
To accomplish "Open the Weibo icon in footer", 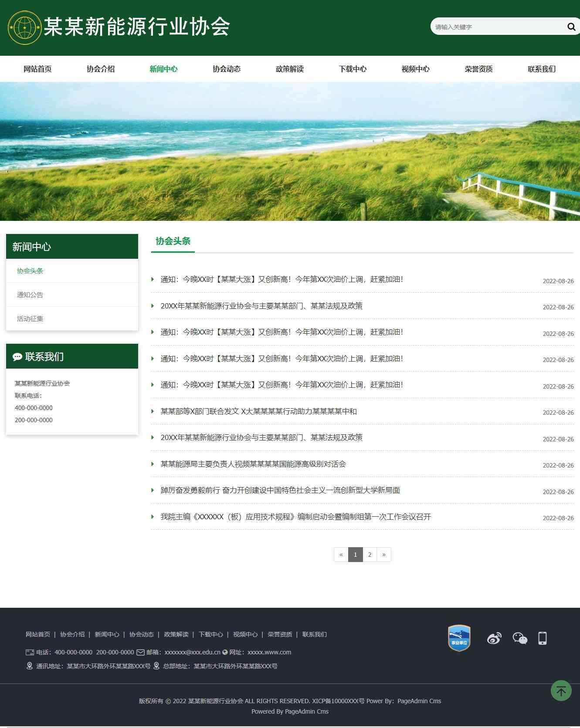I will (x=494, y=638).
